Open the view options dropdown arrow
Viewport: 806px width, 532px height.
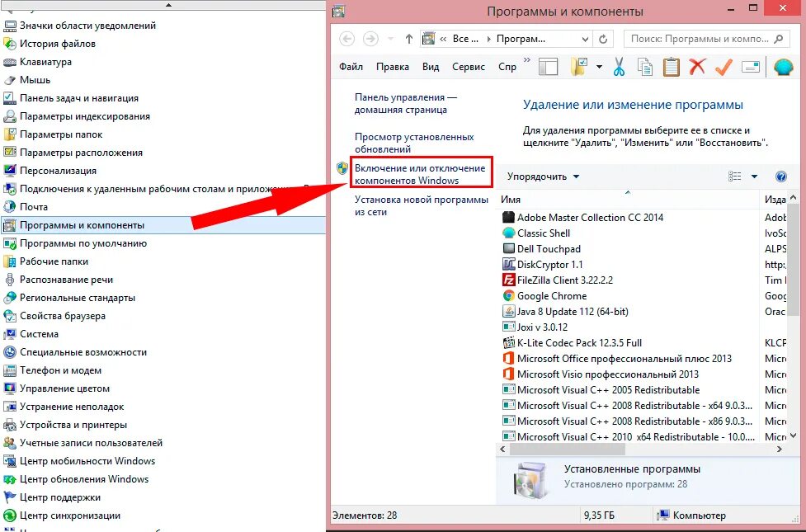(754, 177)
